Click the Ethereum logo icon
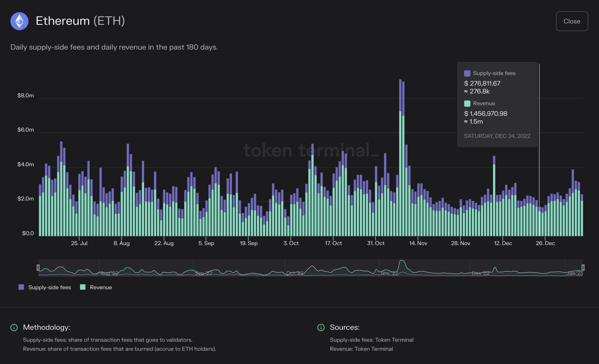Screen dimensions: 599x364 click(19, 21)
